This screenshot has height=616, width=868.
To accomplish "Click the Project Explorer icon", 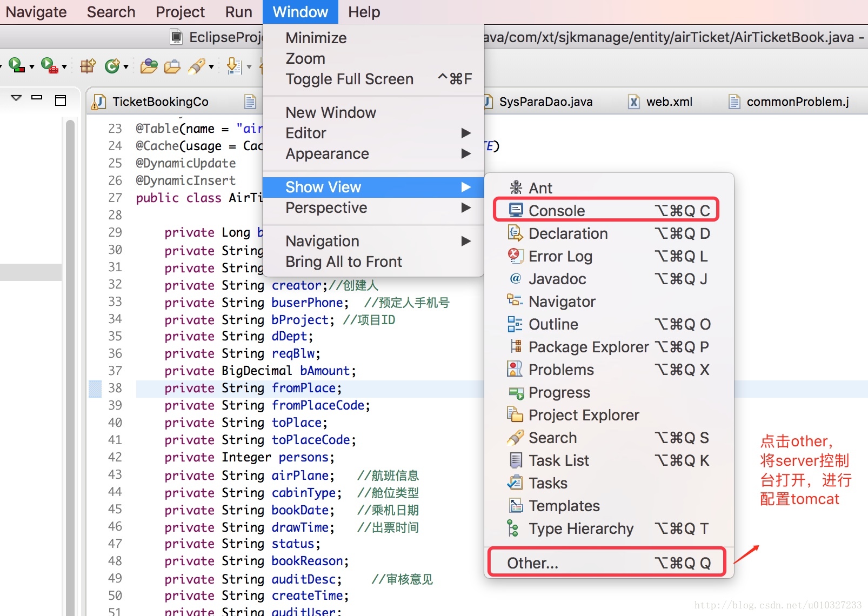I will click(515, 414).
